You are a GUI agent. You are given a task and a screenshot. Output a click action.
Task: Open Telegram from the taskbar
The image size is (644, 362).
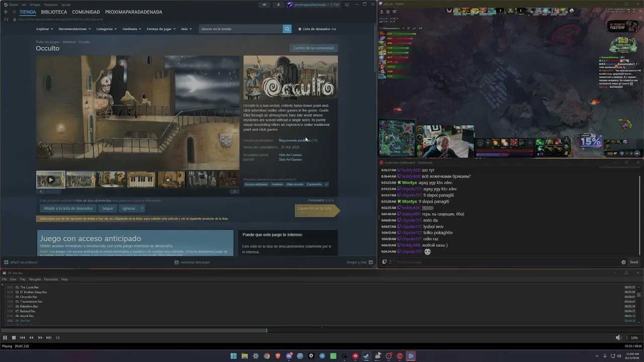coord(322,356)
